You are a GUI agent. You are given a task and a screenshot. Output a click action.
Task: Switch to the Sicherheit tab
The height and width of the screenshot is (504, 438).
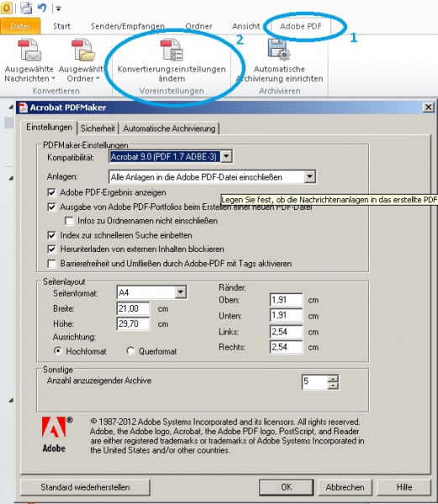point(98,129)
